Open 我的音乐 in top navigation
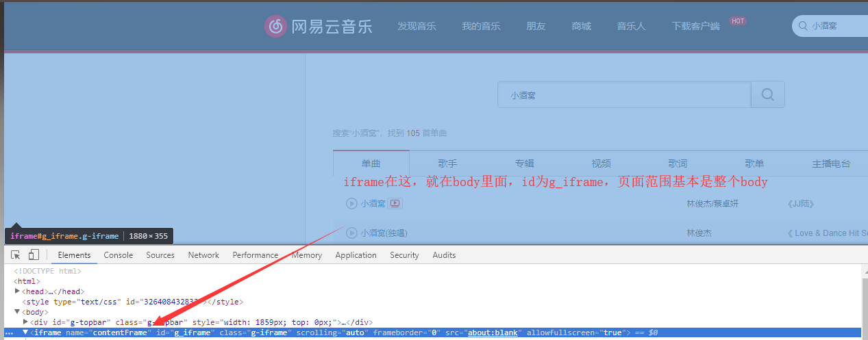Screen dimensions: 868x340 [481, 26]
